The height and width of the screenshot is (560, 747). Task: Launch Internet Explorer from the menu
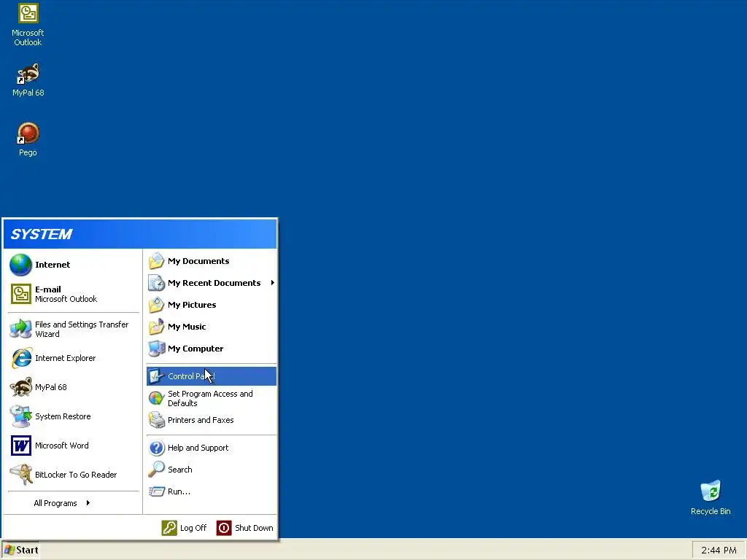click(74, 358)
